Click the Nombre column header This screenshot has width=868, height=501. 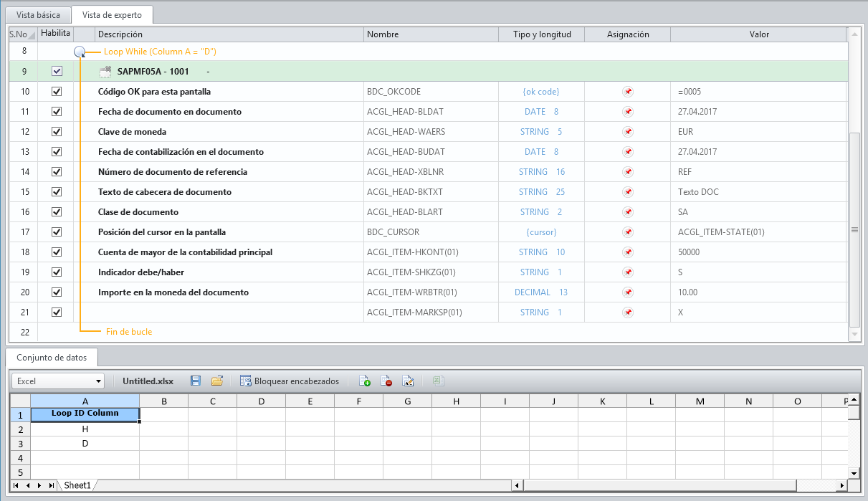(431, 34)
